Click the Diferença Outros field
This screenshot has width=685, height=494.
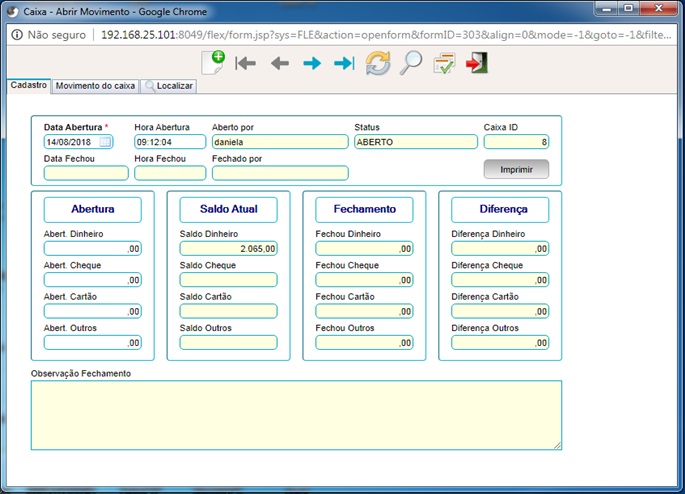[500, 343]
